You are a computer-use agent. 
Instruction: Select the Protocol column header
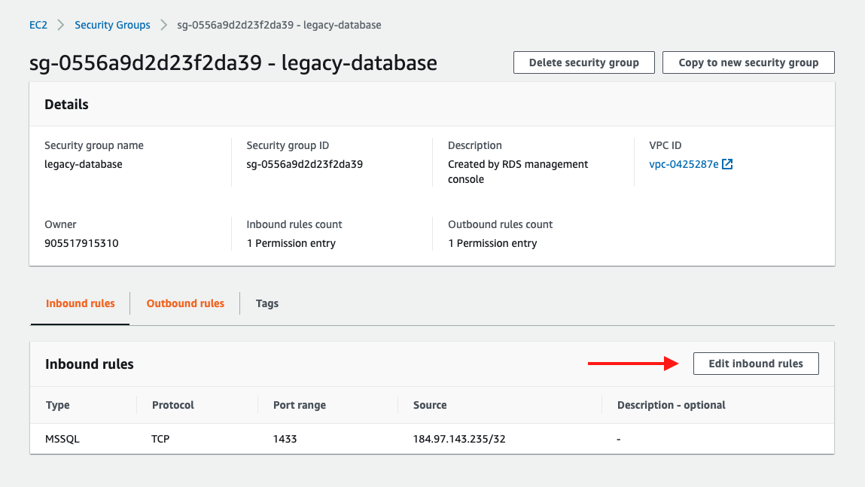point(173,405)
